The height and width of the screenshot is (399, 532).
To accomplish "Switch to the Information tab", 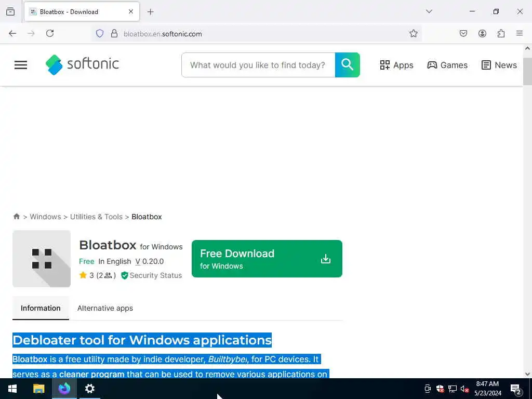I will tap(41, 308).
